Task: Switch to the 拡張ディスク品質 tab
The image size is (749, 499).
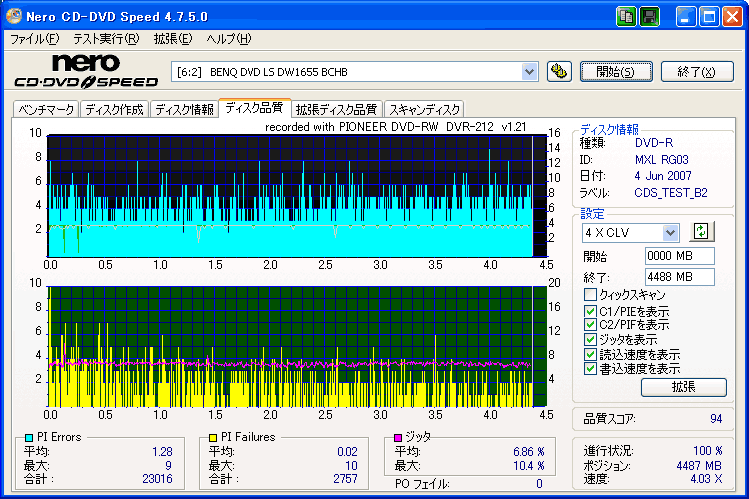Action: 336,109
